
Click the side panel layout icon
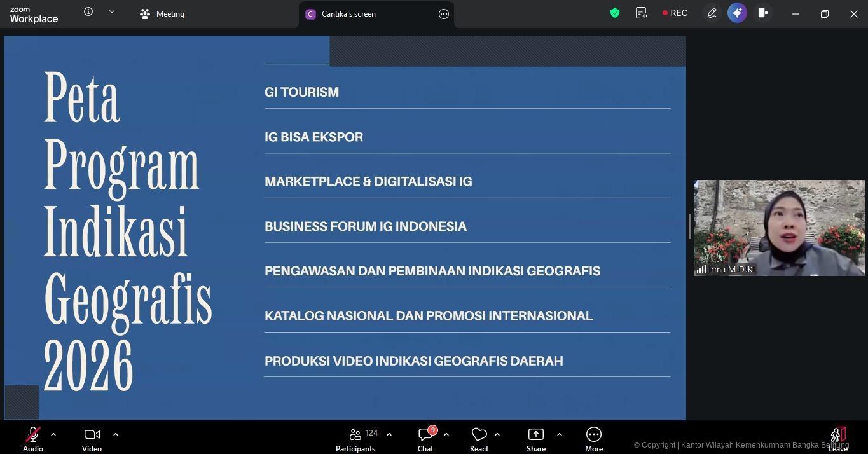[762, 13]
